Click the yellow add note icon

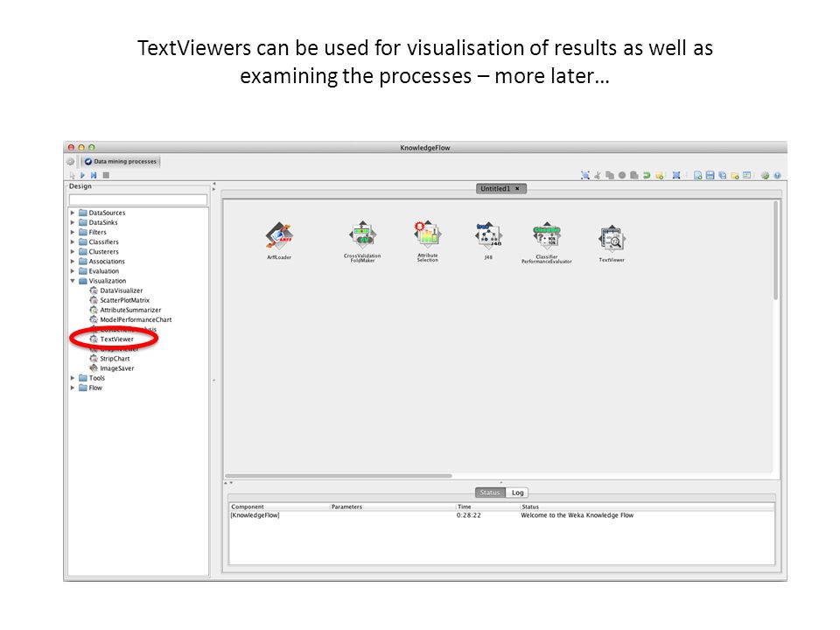click(660, 175)
